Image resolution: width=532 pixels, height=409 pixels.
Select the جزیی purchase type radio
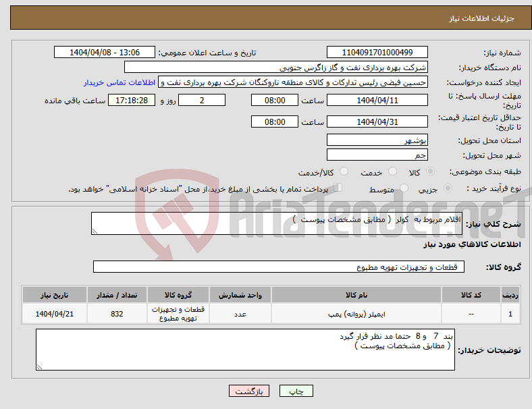(x=448, y=188)
